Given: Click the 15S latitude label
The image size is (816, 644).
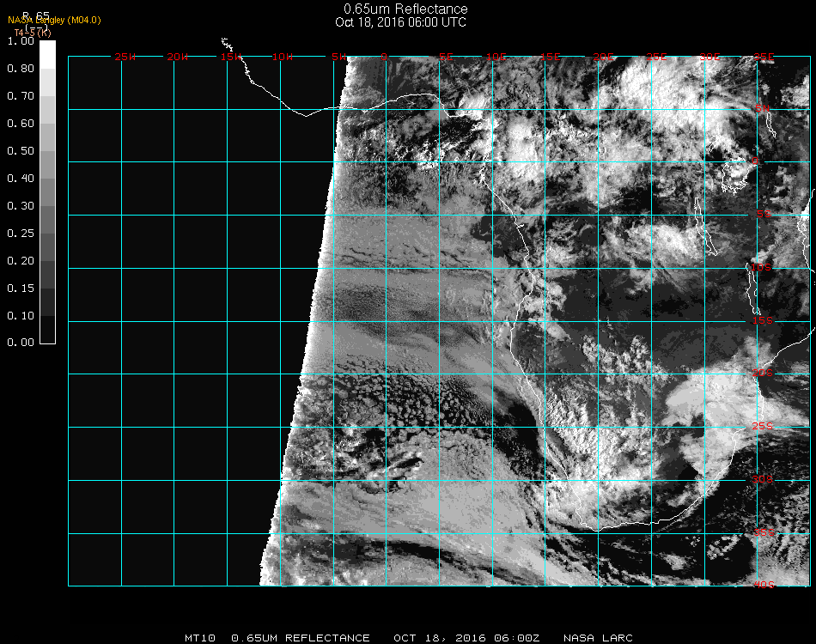Looking at the screenshot, I should point(763,320).
